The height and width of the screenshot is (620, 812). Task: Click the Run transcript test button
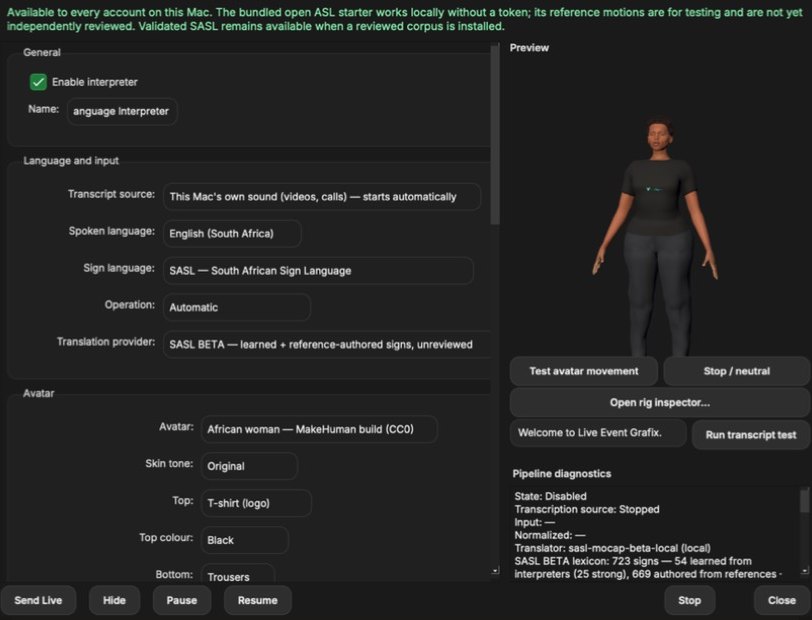point(750,435)
